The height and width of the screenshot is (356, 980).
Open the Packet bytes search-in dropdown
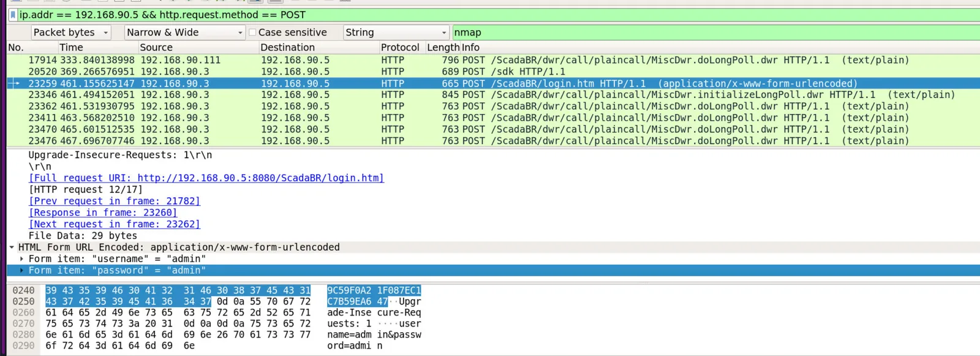71,32
